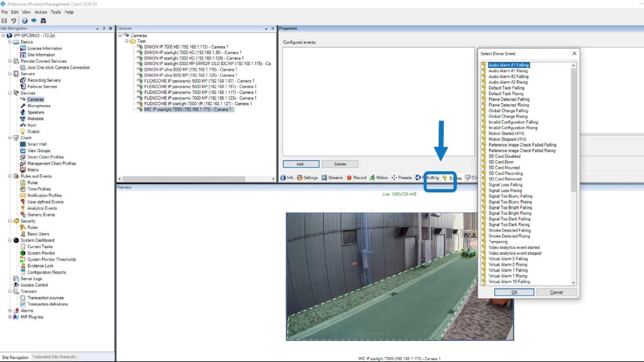Click the Matrix icon
This screenshot has width=644, height=362.
[23, 170]
